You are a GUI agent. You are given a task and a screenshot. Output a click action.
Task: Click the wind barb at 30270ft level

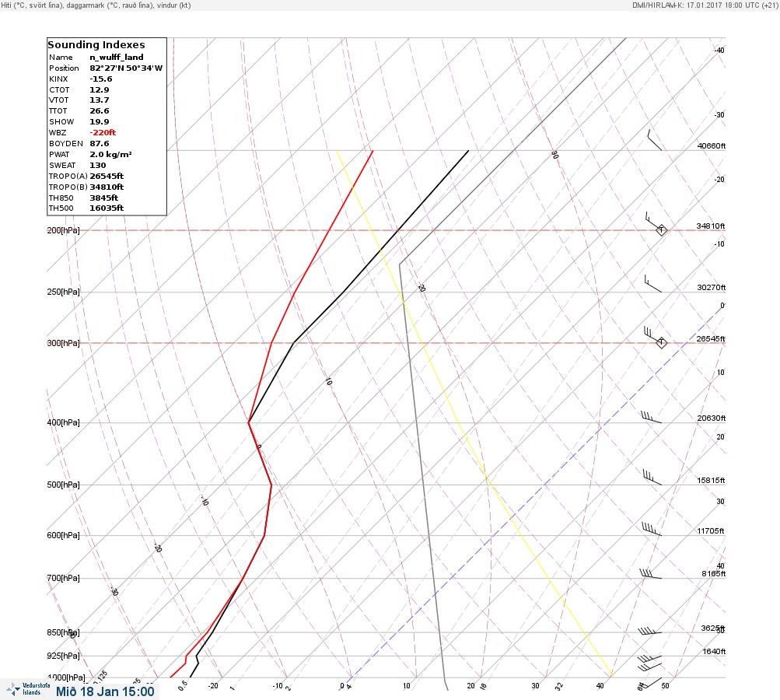653,283
